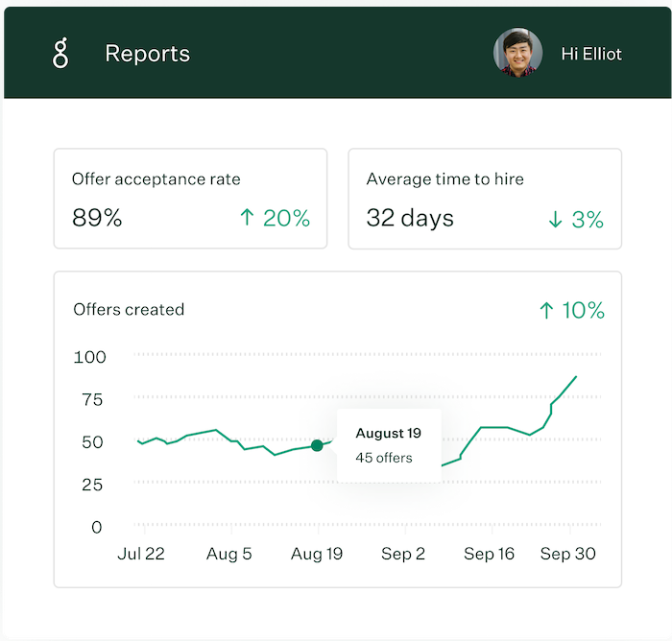
Task: Click the 10% increase on Offers created
Action: click(x=572, y=310)
